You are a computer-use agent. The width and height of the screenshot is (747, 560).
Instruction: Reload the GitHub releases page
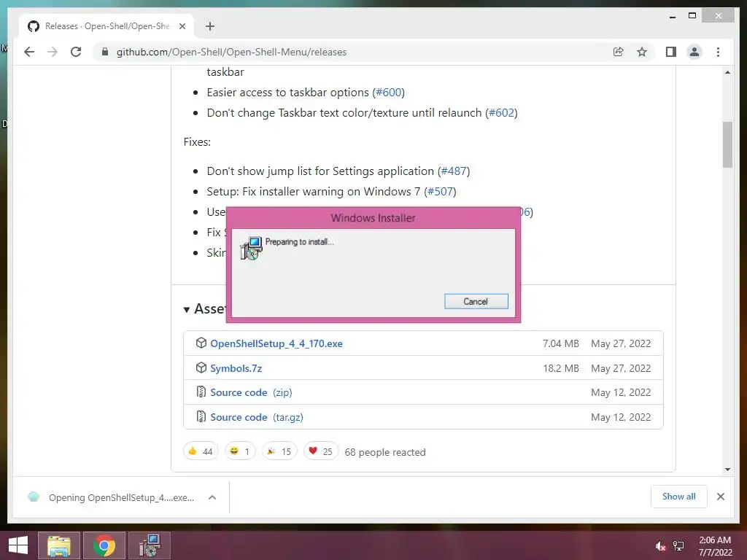76,52
